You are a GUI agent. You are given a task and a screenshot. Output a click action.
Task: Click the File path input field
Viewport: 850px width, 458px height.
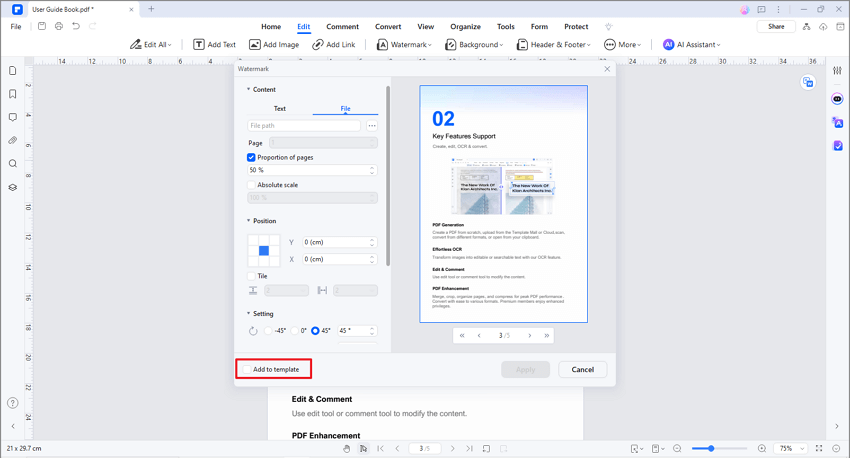click(304, 126)
